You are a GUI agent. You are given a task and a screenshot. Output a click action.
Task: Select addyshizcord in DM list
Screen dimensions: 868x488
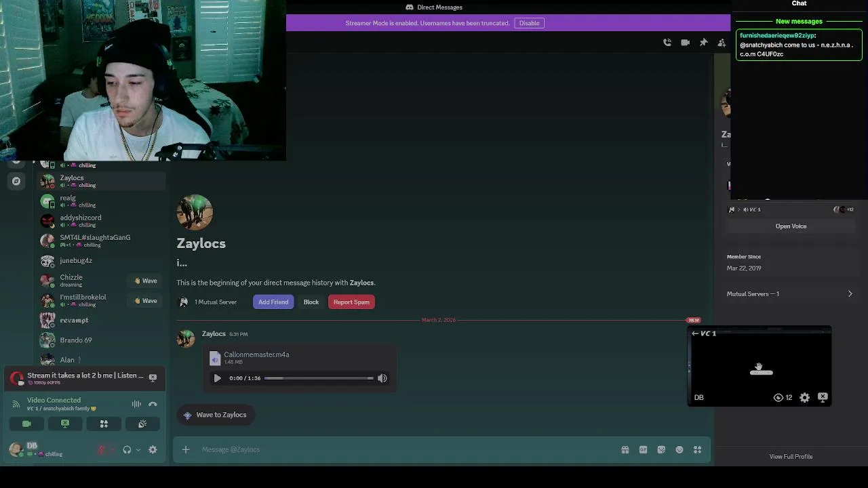(102, 221)
